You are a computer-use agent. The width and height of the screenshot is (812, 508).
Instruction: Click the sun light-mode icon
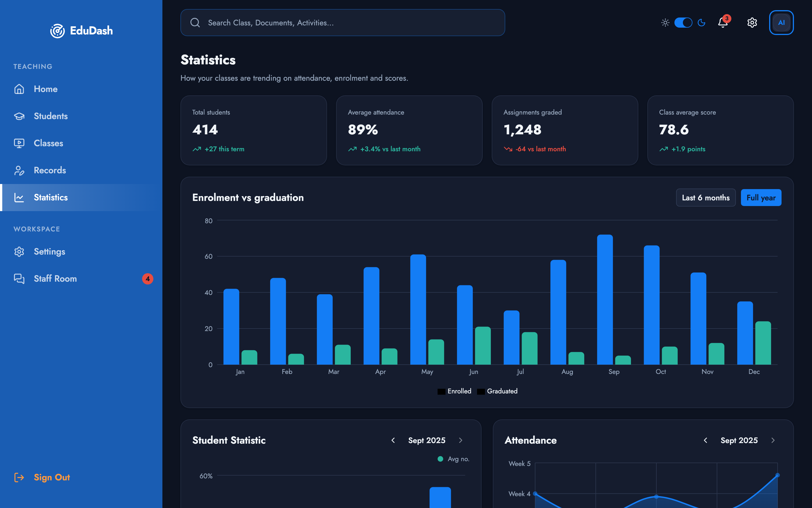(x=665, y=23)
